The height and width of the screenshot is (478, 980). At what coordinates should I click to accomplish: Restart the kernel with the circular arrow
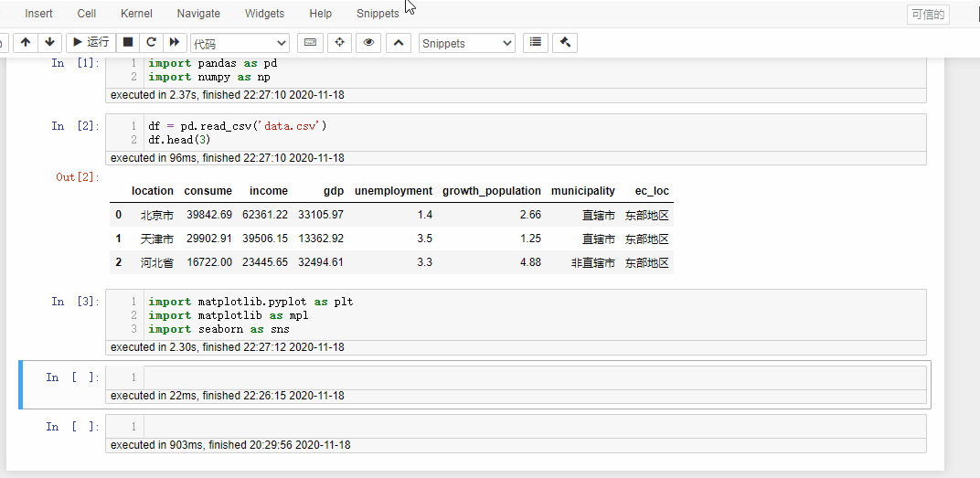pos(151,42)
